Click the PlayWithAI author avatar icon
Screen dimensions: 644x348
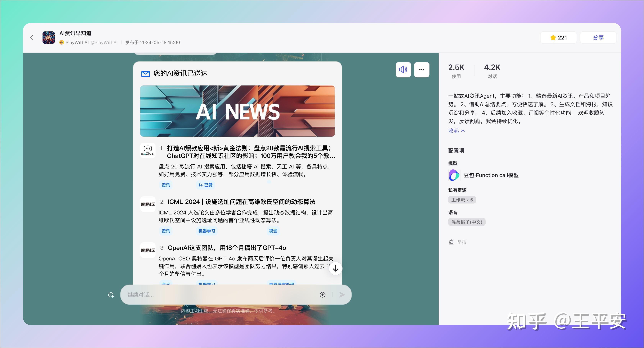point(61,43)
